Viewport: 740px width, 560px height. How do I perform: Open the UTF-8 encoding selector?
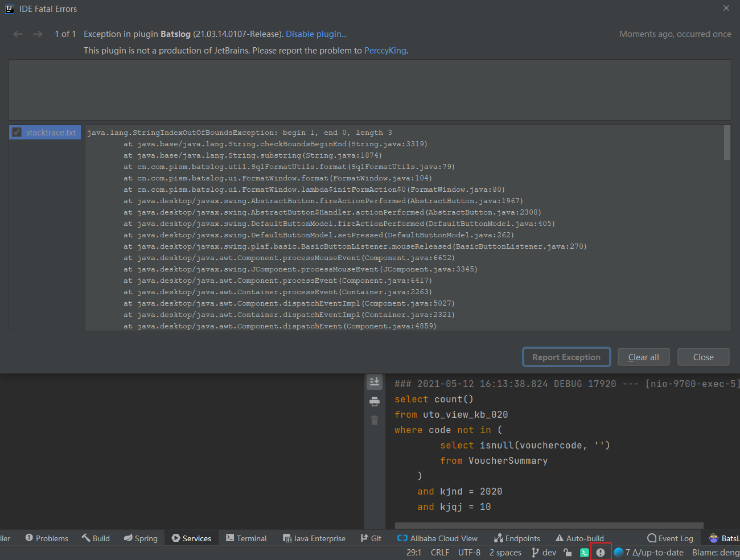click(469, 552)
